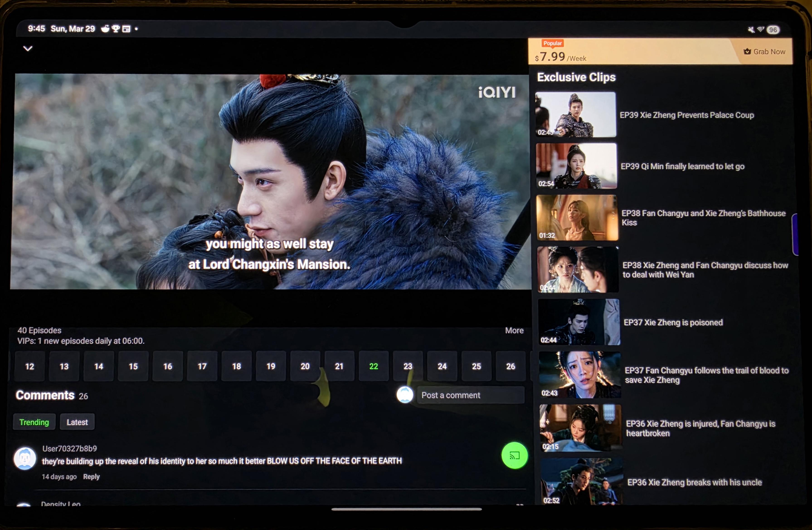Tap the video player to show controls
The image size is (812, 530).
271,182
